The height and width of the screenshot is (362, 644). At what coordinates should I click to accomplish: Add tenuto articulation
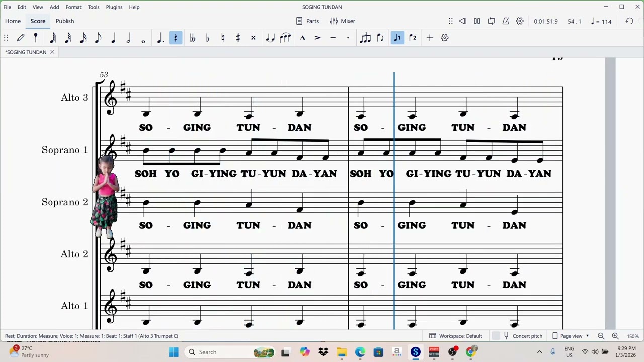pyautogui.click(x=333, y=38)
